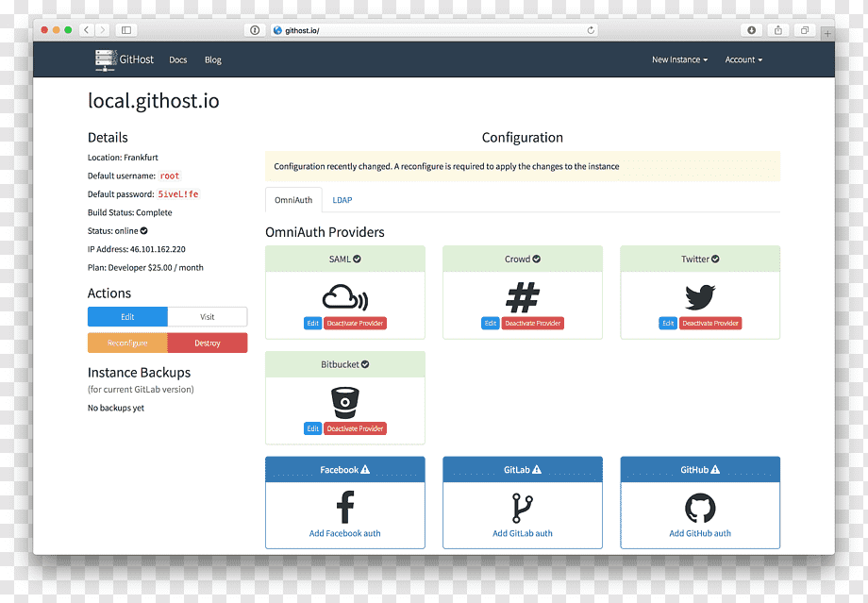This screenshot has width=868, height=603.
Task: Deactivate the Twitter provider
Action: point(710,324)
